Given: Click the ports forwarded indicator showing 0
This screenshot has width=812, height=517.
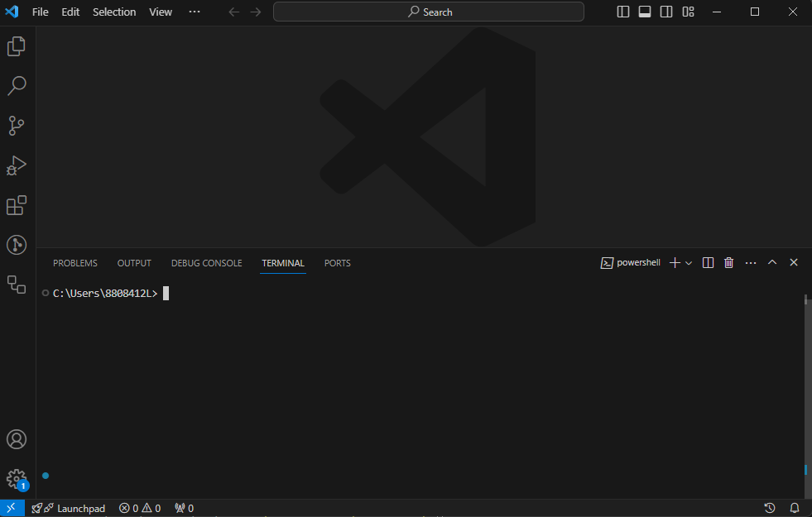Looking at the screenshot, I should [x=185, y=508].
